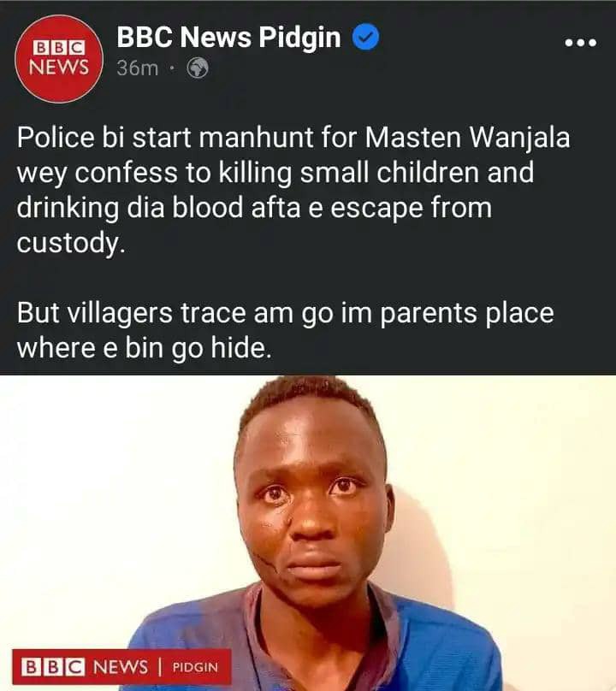This screenshot has height=691, width=616.
Task: Click the globe public audience icon
Action: tap(198, 68)
